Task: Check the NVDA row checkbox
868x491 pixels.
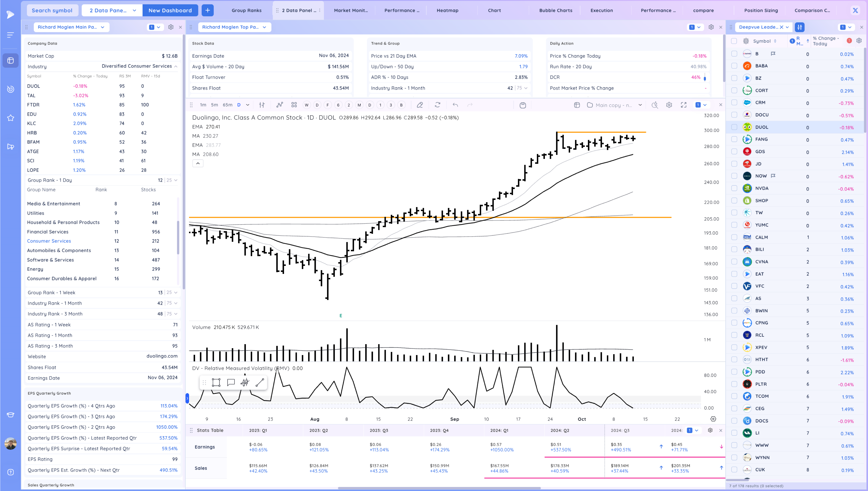Action: 734,188
